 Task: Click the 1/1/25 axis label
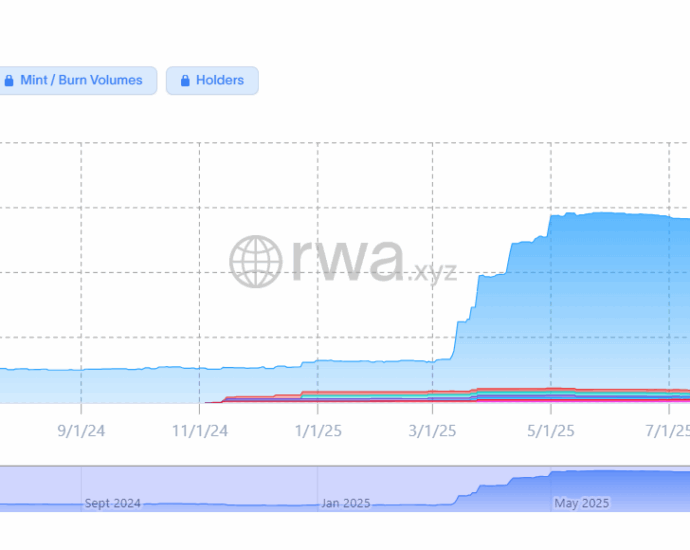pos(318,431)
